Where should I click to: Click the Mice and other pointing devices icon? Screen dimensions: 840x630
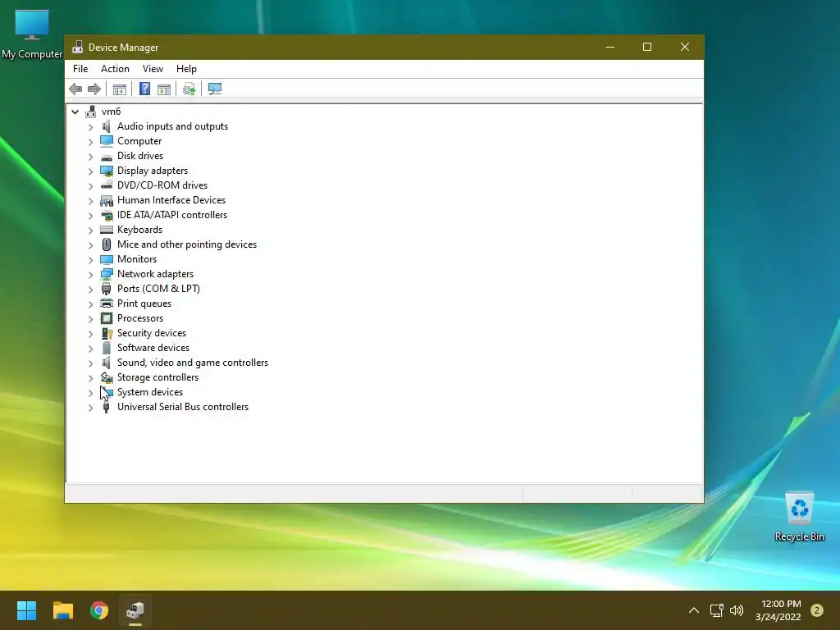[x=107, y=244]
